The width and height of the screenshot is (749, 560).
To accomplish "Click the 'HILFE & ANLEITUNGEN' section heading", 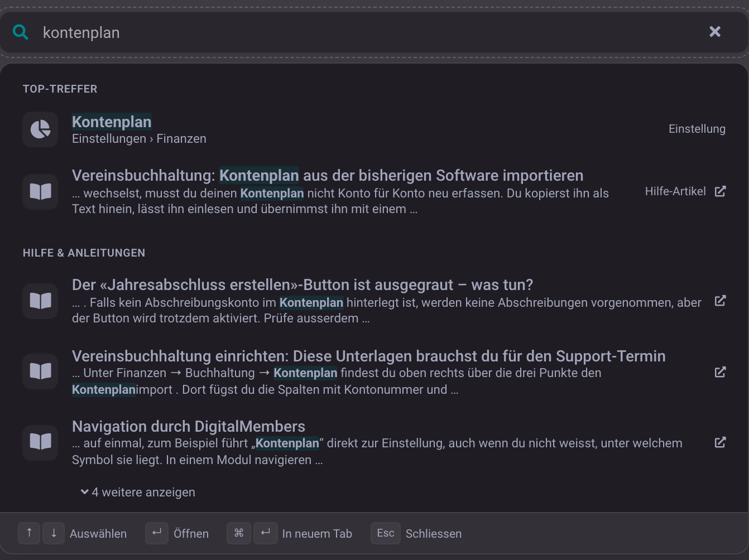I will [84, 253].
